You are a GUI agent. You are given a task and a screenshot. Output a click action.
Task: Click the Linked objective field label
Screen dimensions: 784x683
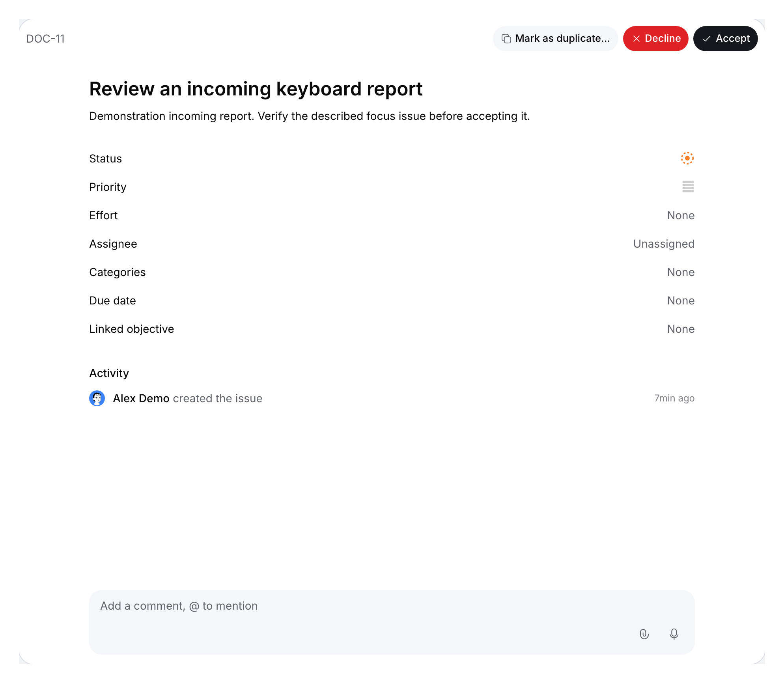tap(131, 329)
